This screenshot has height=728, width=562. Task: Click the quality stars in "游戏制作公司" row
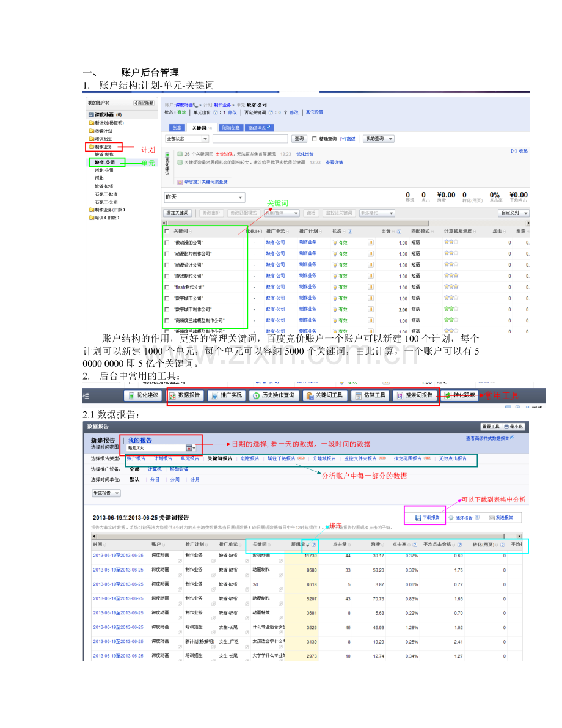point(451,275)
